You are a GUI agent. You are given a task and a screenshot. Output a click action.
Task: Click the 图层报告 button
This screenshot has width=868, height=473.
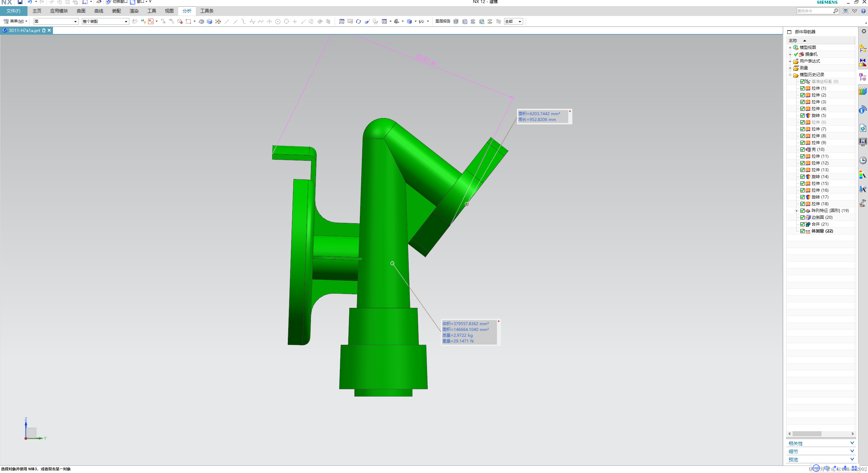click(443, 21)
